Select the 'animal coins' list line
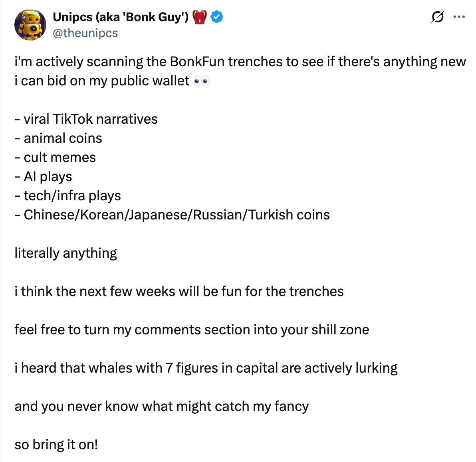 [x=58, y=138]
